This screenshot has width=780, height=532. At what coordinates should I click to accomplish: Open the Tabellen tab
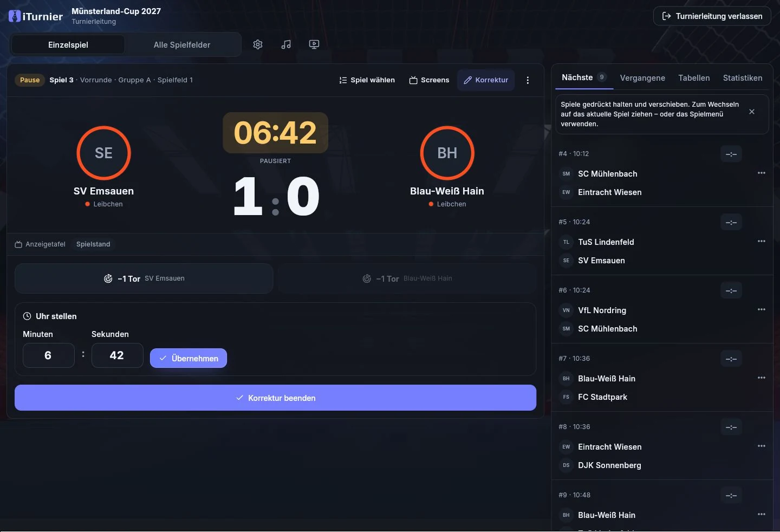(x=694, y=78)
